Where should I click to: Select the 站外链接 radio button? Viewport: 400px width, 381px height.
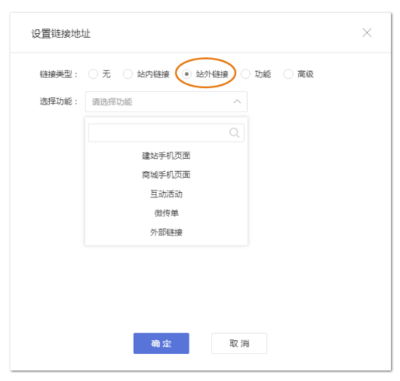pos(187,74)
